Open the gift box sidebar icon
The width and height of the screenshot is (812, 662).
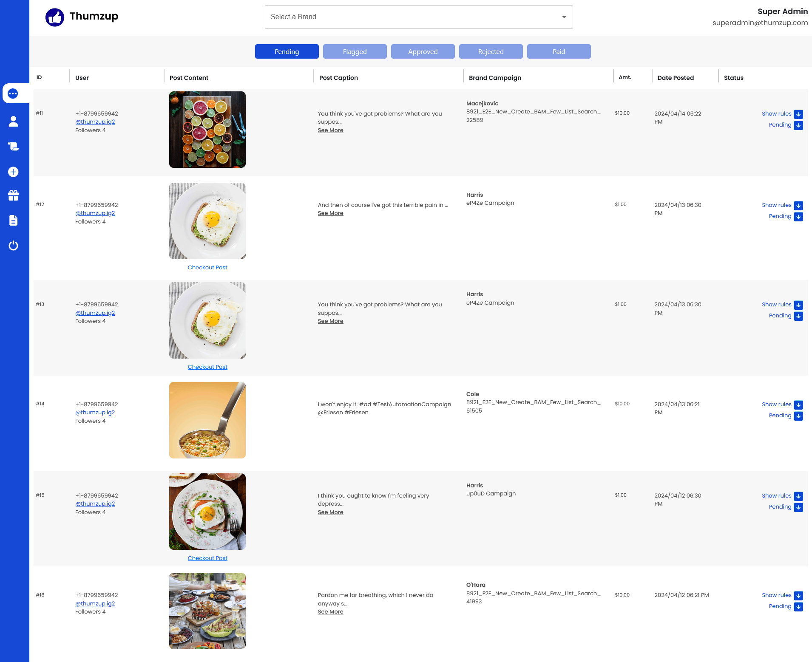[x=13, y=195]
